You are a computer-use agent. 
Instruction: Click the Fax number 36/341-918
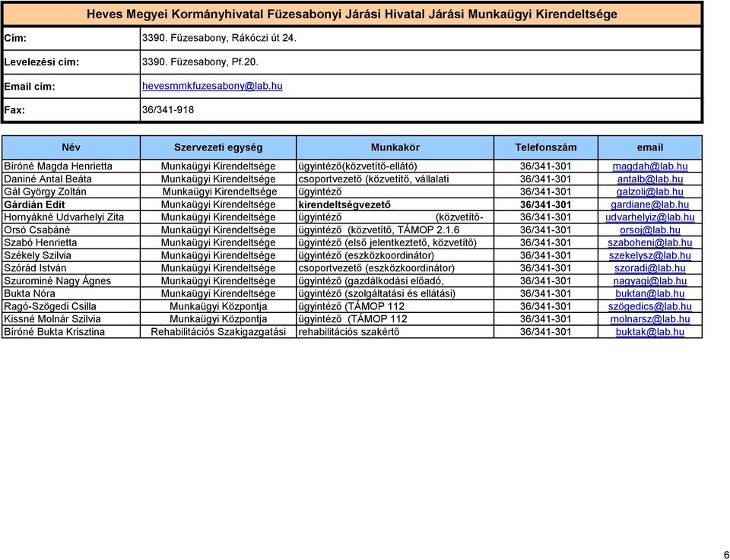pos(168,110)
